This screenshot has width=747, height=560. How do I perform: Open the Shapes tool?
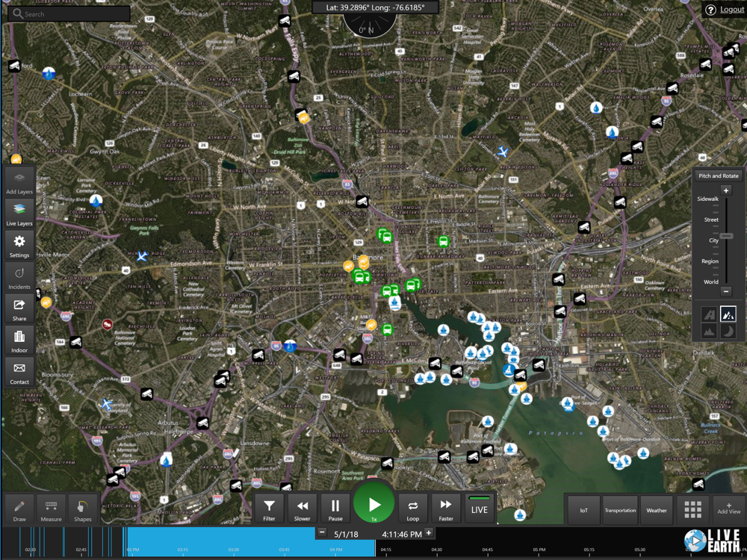pyautogui.click(x=82, y=509)
